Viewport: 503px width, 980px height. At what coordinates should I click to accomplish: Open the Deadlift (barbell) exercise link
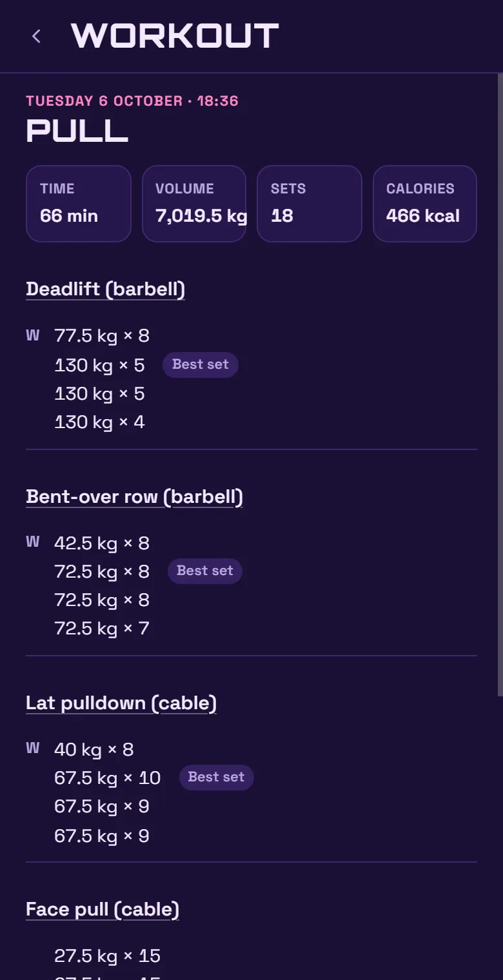click(105, 289)
